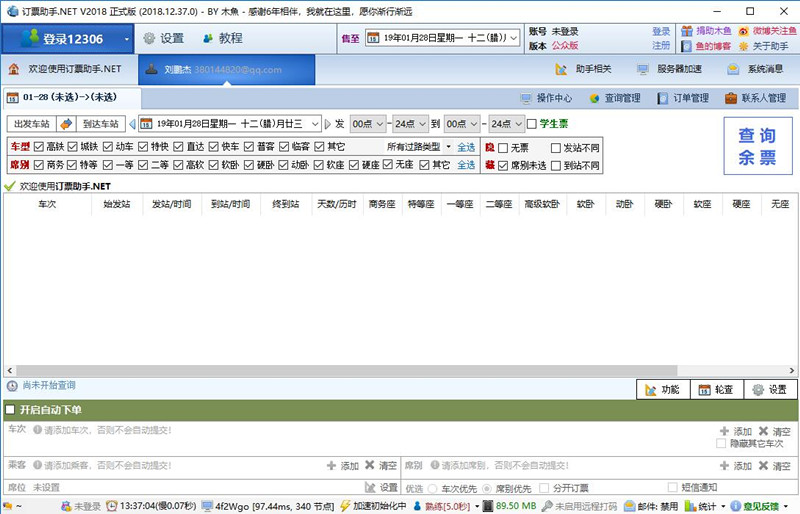Viewport: 800px width, 514px height.
Task: Enable 发站不同 filter checkbox
Action: (556, 148)
